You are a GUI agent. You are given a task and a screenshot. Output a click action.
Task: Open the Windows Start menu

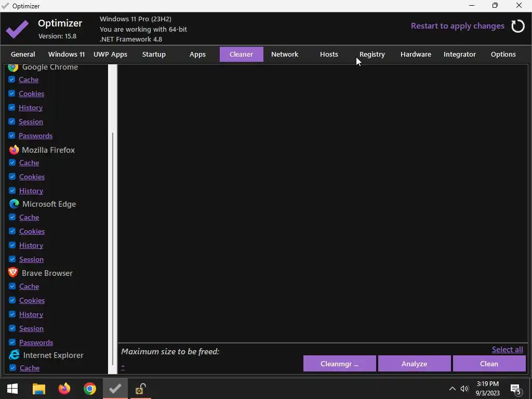pos(12,389)
